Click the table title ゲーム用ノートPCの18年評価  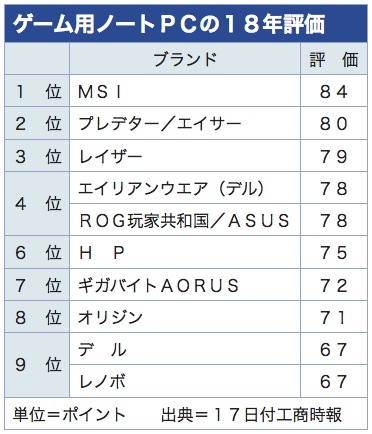[168, 24]
